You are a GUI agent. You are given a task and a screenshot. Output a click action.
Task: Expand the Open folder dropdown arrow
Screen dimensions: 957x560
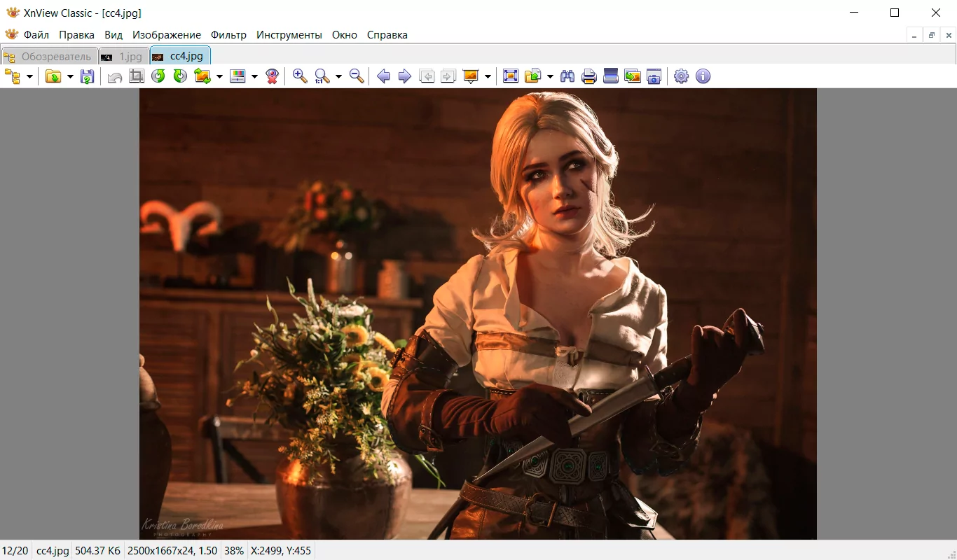coord(70,76)
